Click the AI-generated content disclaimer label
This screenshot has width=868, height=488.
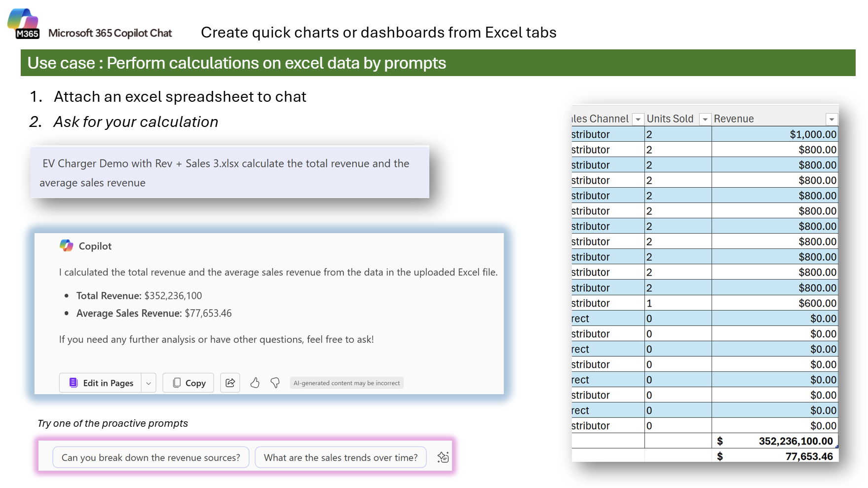tap(346, 383)
